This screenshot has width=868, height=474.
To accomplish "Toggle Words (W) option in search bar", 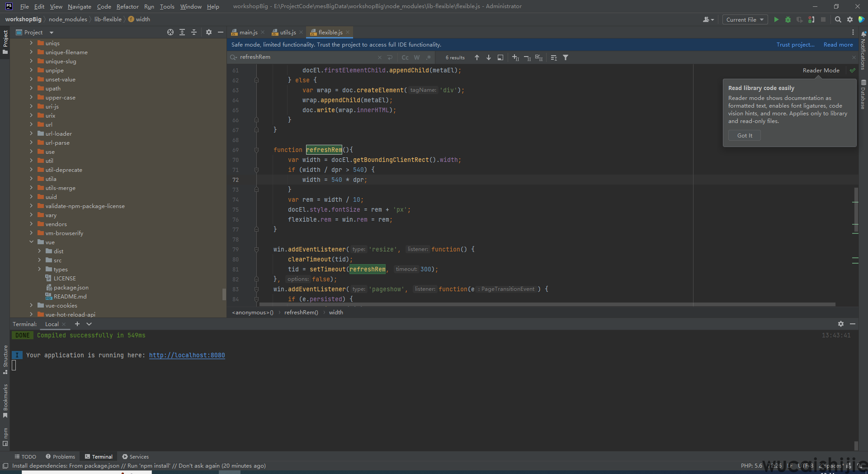I will 417,57.
